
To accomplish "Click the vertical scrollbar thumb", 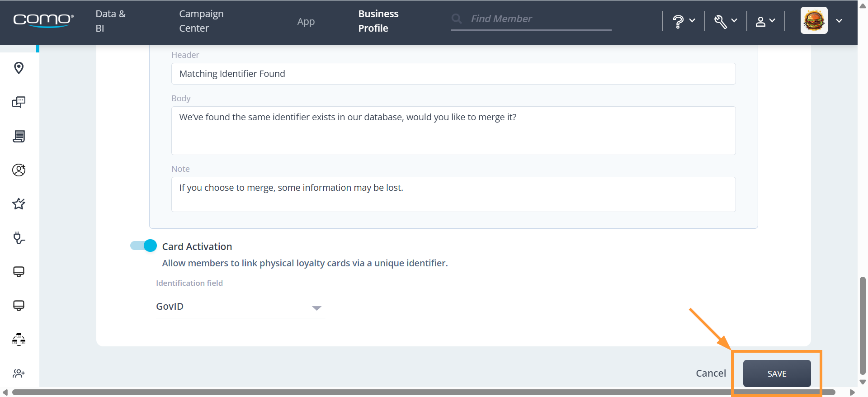I will click(863, 326).
